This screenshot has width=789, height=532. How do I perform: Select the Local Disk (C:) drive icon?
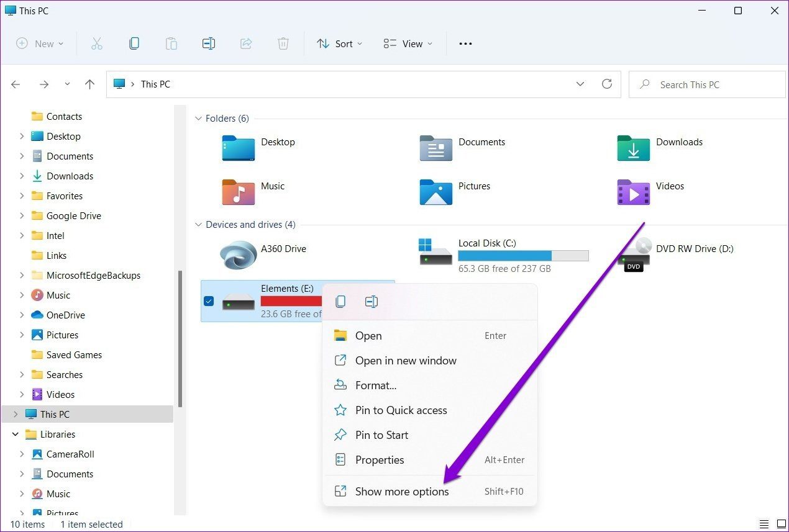[436, 251]
